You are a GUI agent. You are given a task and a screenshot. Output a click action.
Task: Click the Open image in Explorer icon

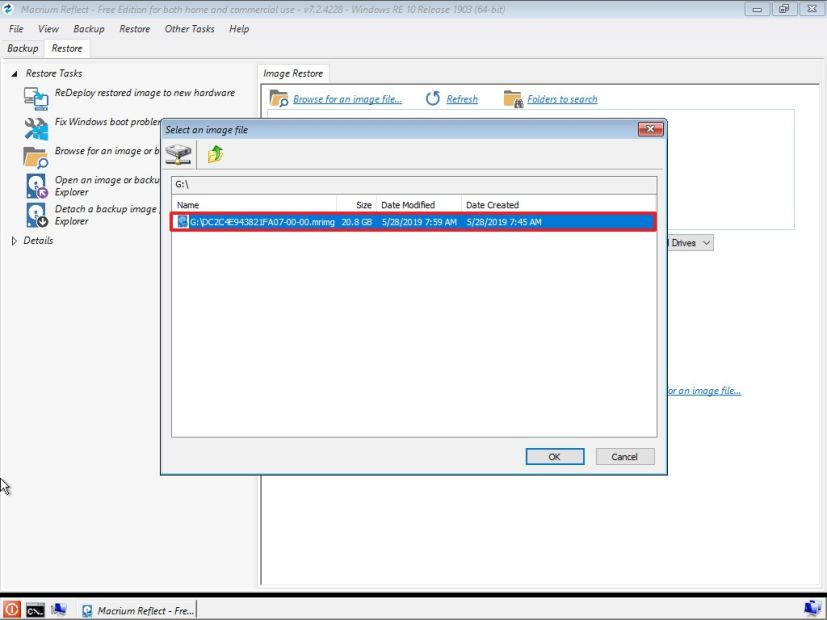pyautogui.click(x=36, y=185)
